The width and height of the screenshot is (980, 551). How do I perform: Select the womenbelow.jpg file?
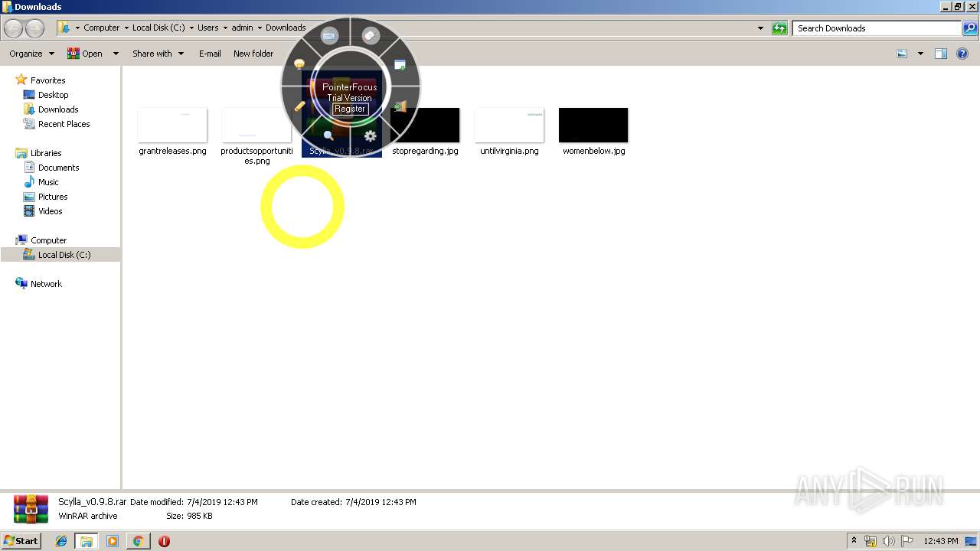click(593, 132)
